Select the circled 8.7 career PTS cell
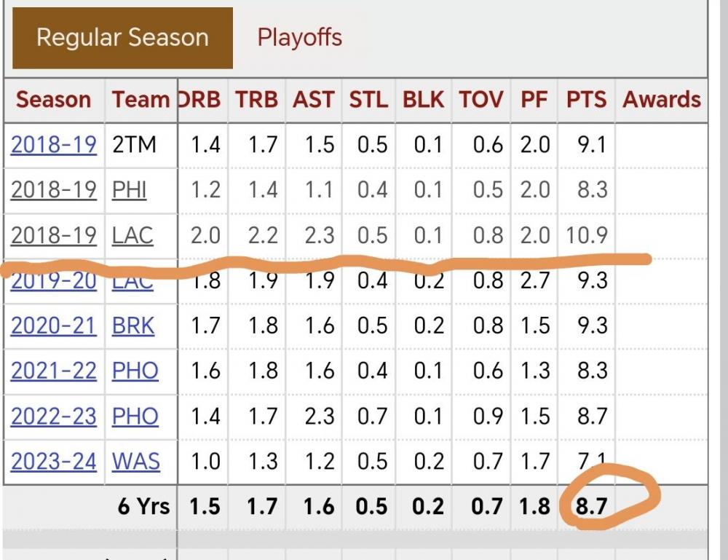 click(591, 507)
